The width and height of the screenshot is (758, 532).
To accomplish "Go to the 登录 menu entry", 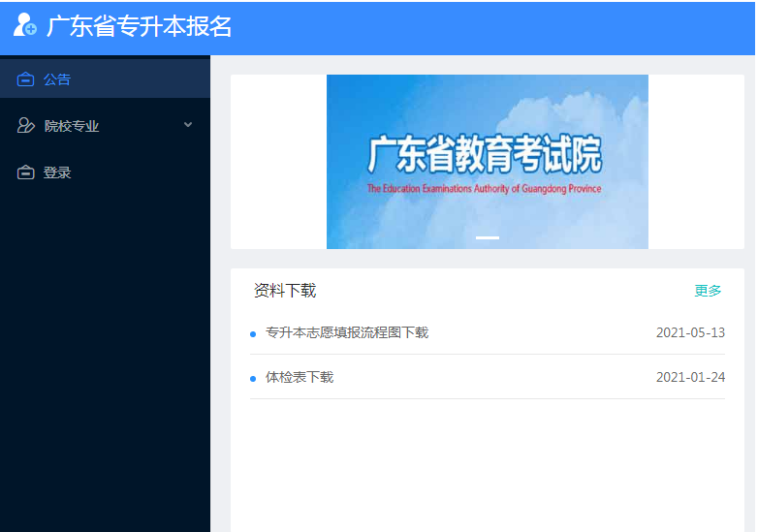I will [x=57, y=172].
